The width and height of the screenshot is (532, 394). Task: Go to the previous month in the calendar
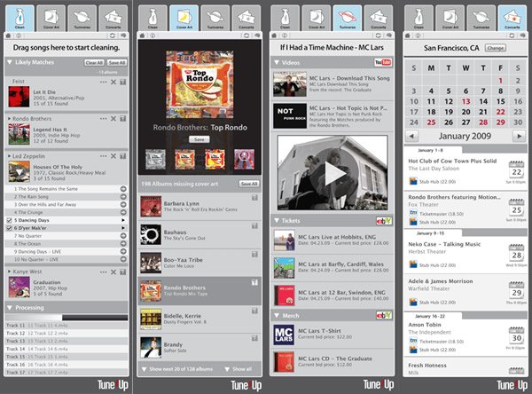[412, 136]
